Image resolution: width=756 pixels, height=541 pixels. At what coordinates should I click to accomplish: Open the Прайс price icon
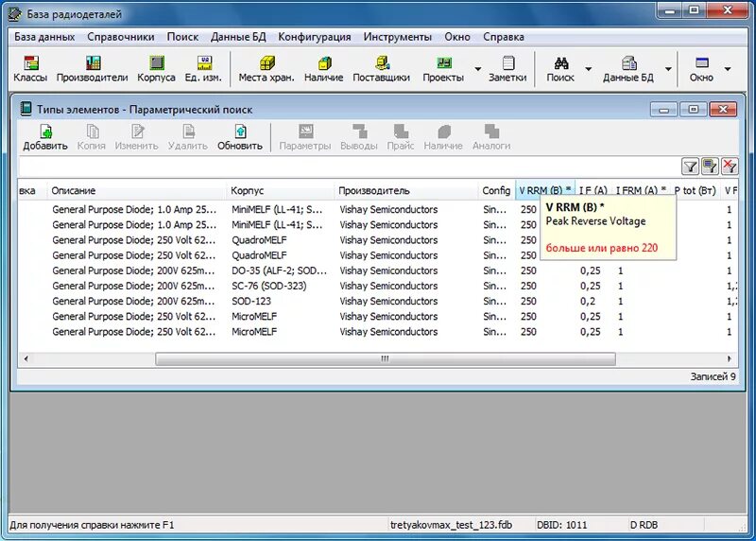point(401,137)
